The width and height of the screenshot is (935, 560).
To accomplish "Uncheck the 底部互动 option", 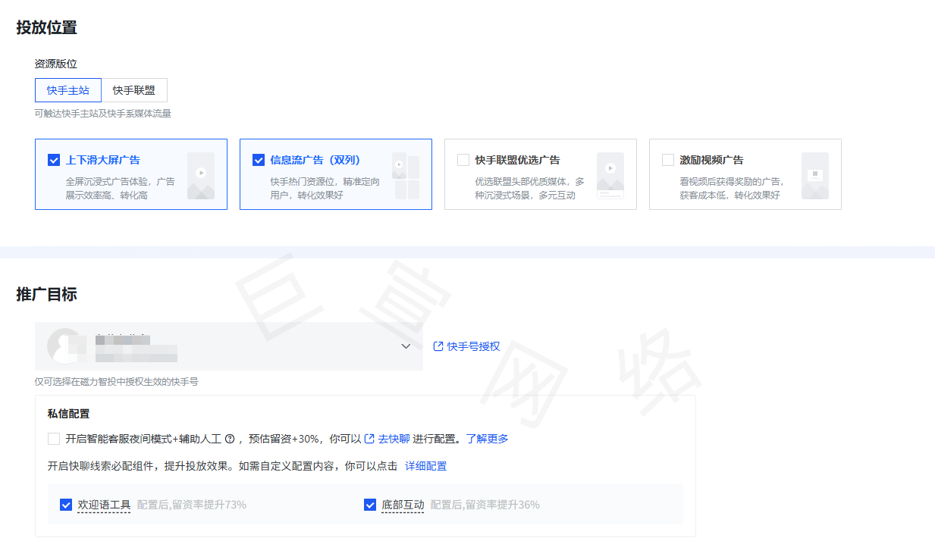I will point(369,504).
